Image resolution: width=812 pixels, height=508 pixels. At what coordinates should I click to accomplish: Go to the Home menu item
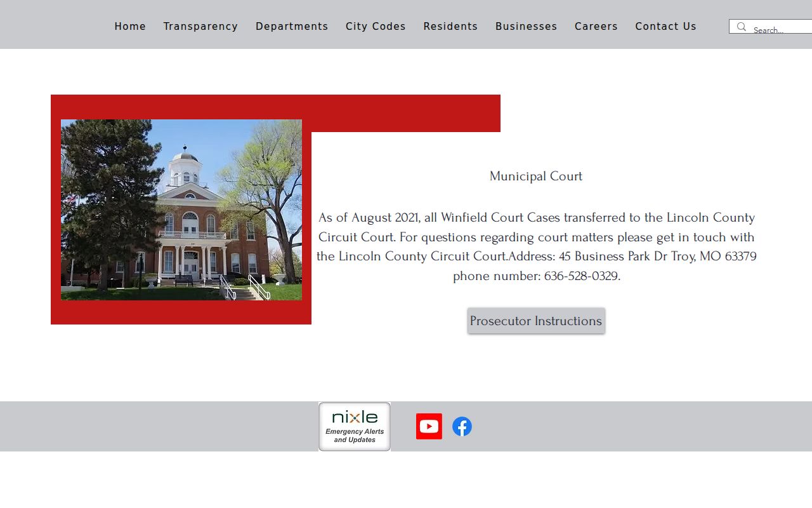[x=130, y=27]
